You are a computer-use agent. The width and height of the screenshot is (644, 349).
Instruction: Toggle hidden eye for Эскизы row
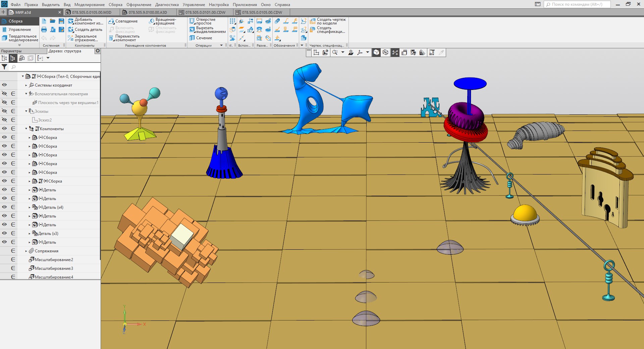coord(4,111)
